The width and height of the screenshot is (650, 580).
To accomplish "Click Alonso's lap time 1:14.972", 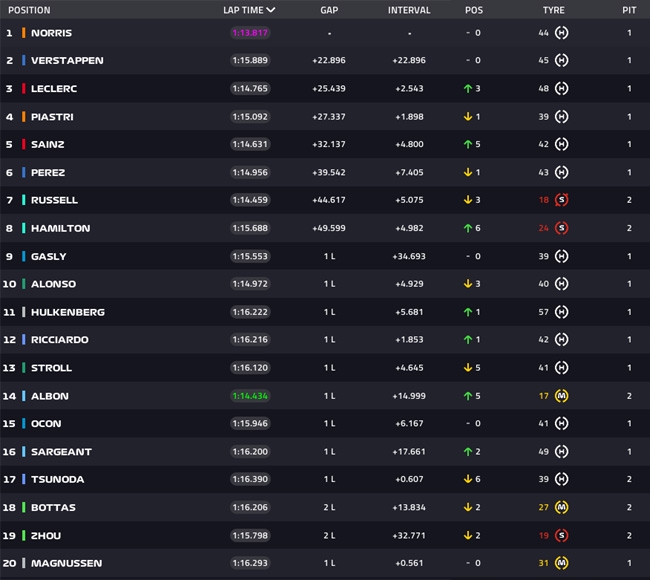I will [250, 284].
